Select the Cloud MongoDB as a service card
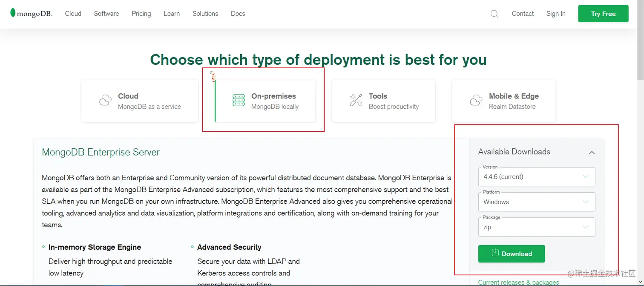 tap(140, 101)
